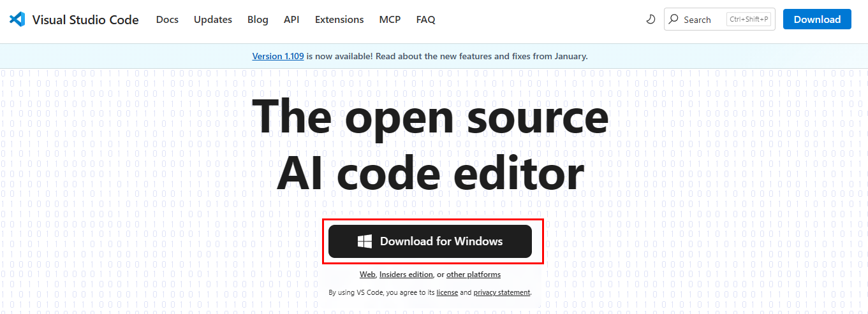Toggle the dark theme moon icon
This screenshot has height=314, width=868.
click(x=651, y=19)
